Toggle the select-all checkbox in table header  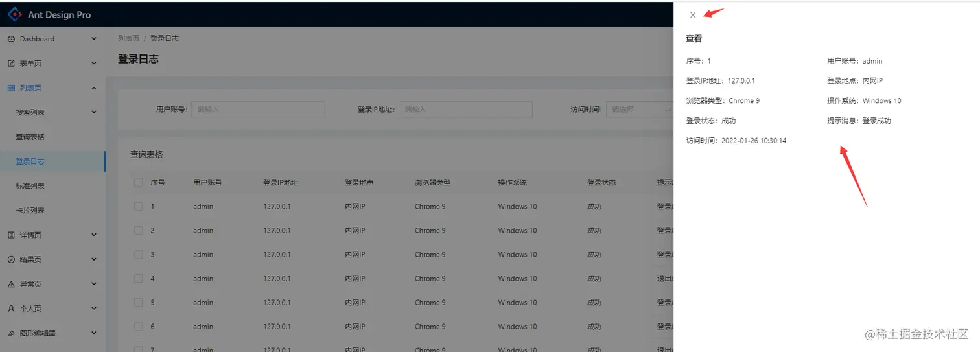(138, 182)
